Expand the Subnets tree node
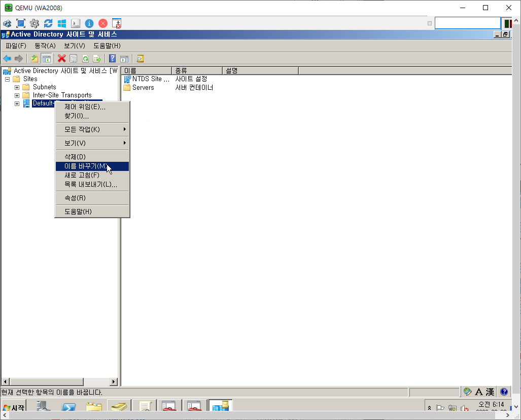 pyautogui.click(x=17, y=87)
